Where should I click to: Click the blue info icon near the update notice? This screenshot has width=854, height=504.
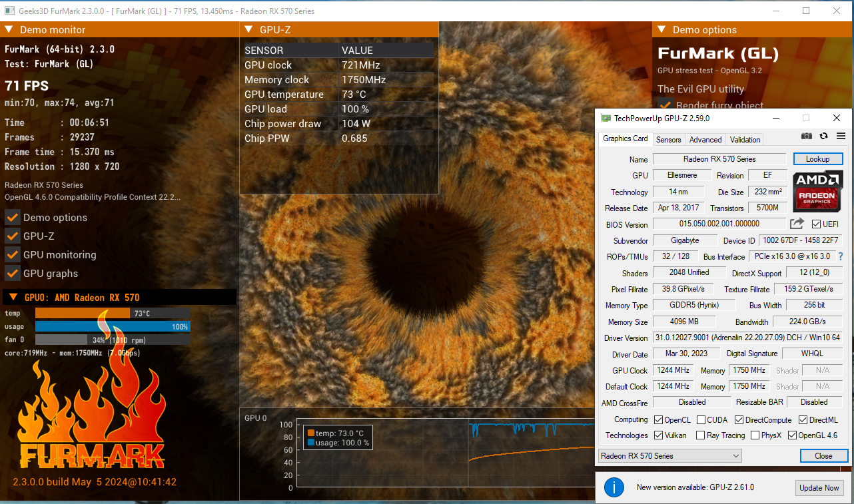[x=614, y=487]
